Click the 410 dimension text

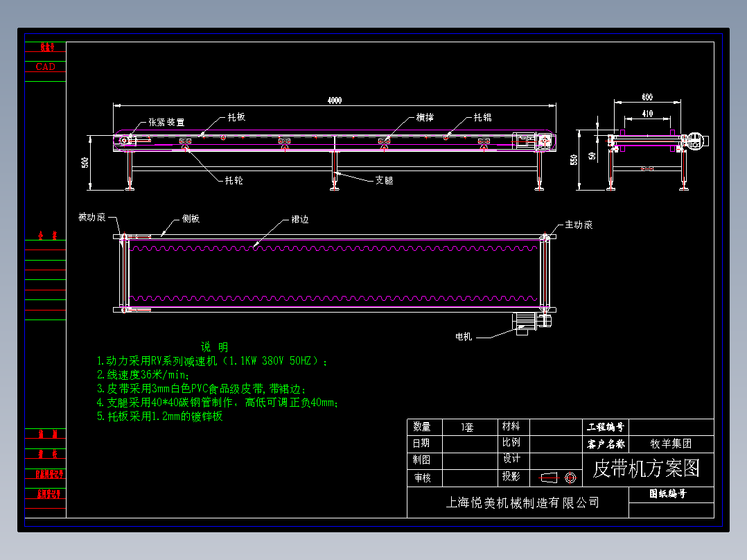pos(647,114)
